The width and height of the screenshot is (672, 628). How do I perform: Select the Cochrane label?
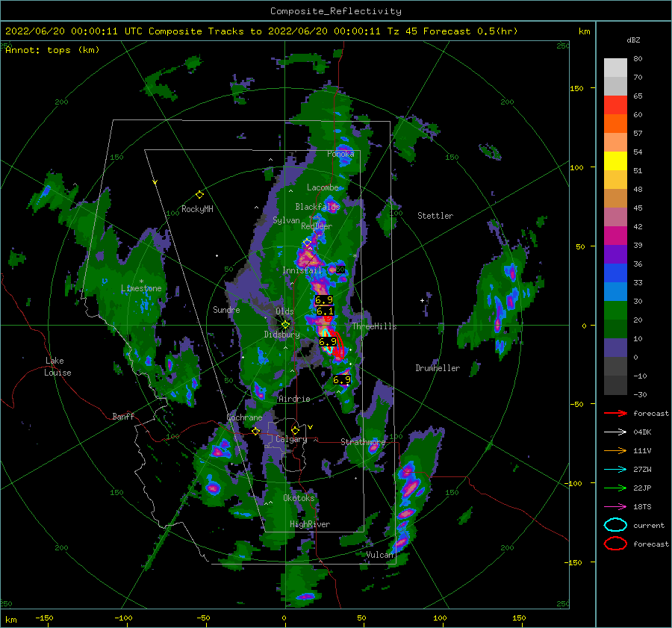[x=244, y=417]
